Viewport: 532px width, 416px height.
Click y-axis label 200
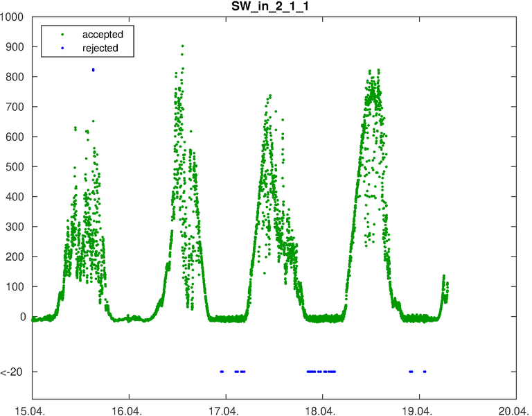tap(15, 257)
